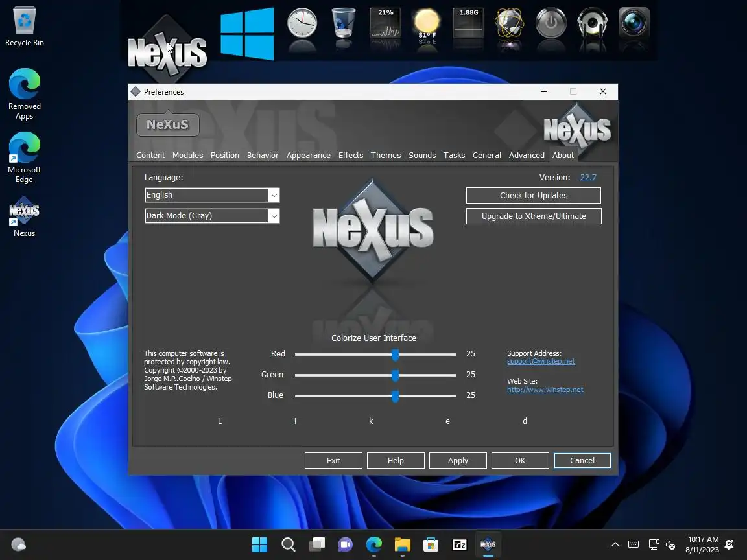Select the About tab
Image resolution: width=747 pixels, height=560 pixels.
(x=563, y=156)
